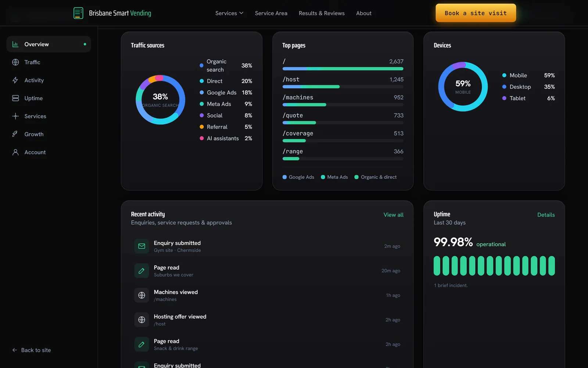Click the Organic & direct legend item
The width and height of the screenshot is (588, 368).
[375, 177]
